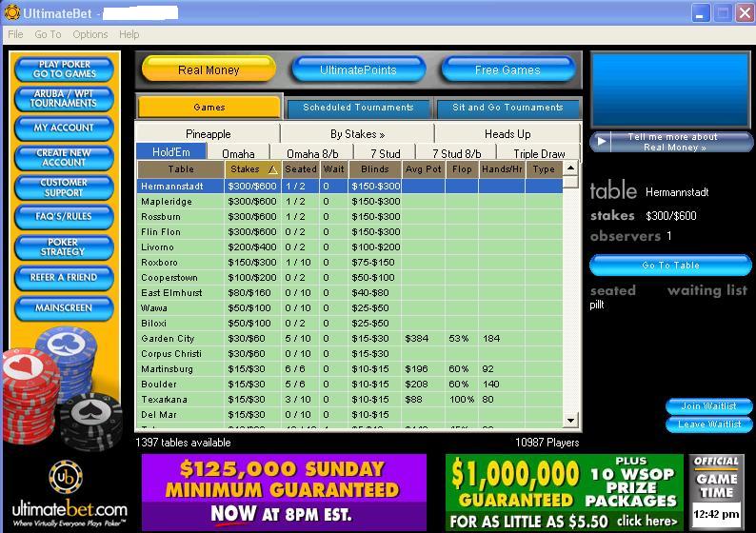The image size is (756, 533).
Task: Click Refer A Friend button
Action: 64,278
